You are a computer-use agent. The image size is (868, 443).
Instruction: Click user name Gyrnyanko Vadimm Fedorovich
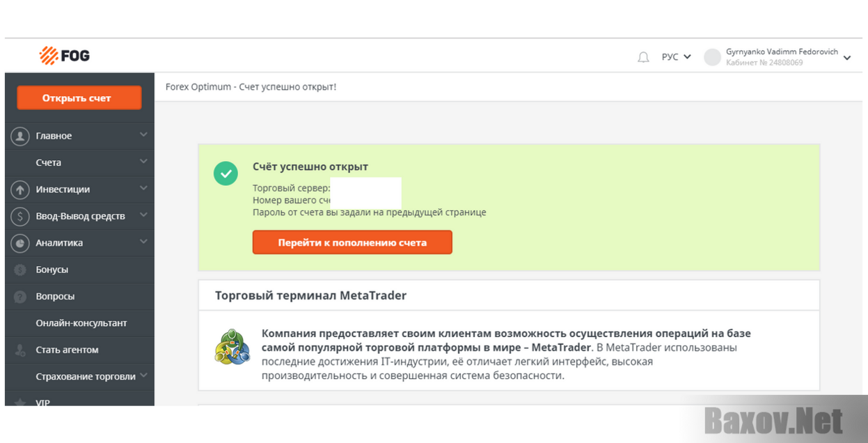[782, 52]
